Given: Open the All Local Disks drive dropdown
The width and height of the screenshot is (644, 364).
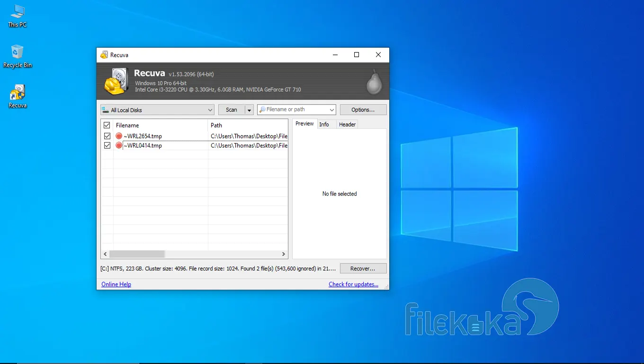Looking at the screenshot, I should pos(157,110).
